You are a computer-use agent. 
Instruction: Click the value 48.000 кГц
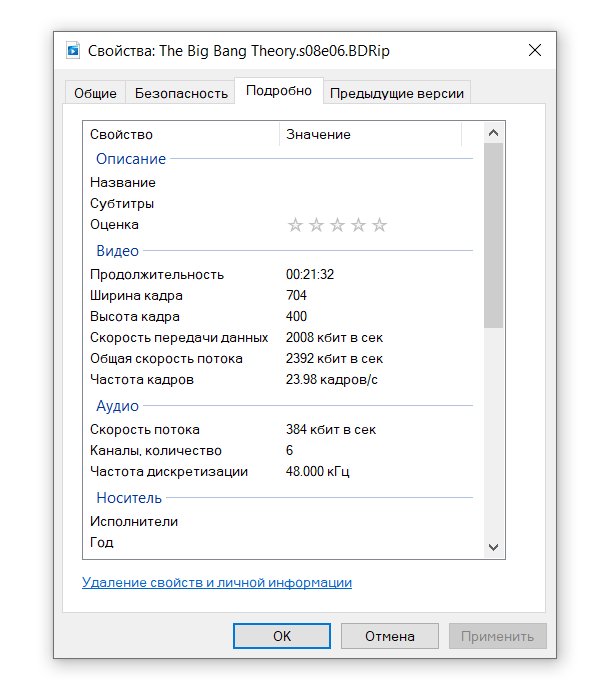pos(317,471)
